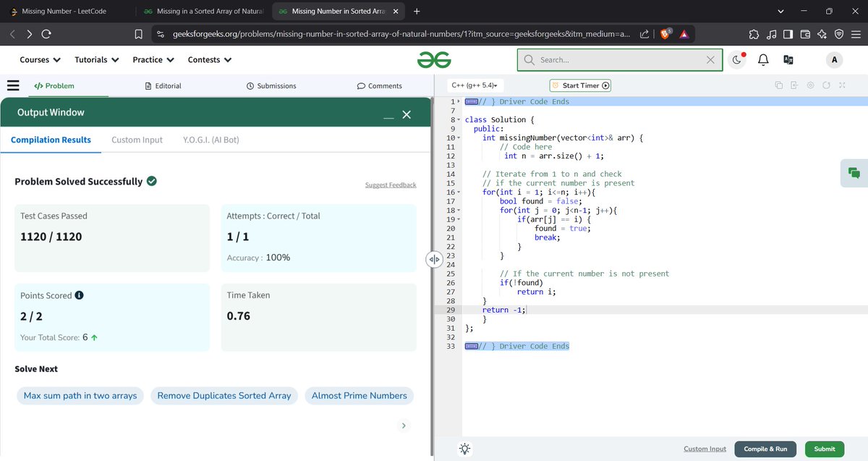Collapse class Solution fold arrow on line 8
Viewport: 868px width, 461px height.
[458, 119]
